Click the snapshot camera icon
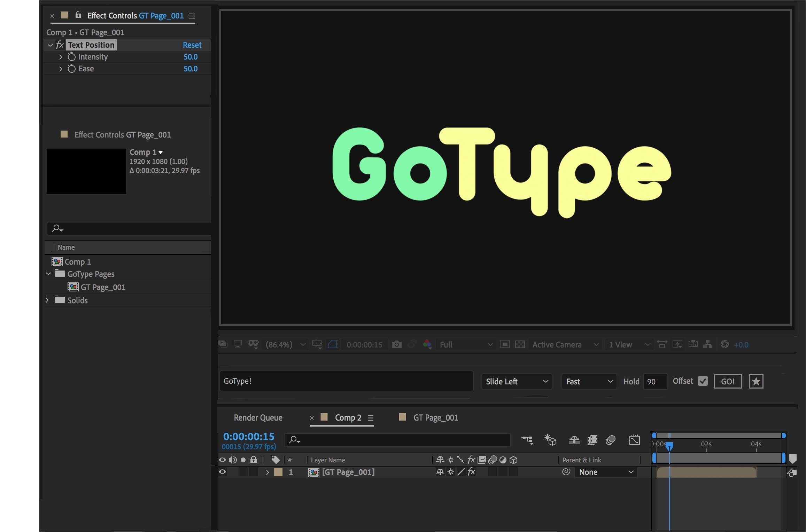Viewport: 806px width, 532px height. [x=396, y=345]
